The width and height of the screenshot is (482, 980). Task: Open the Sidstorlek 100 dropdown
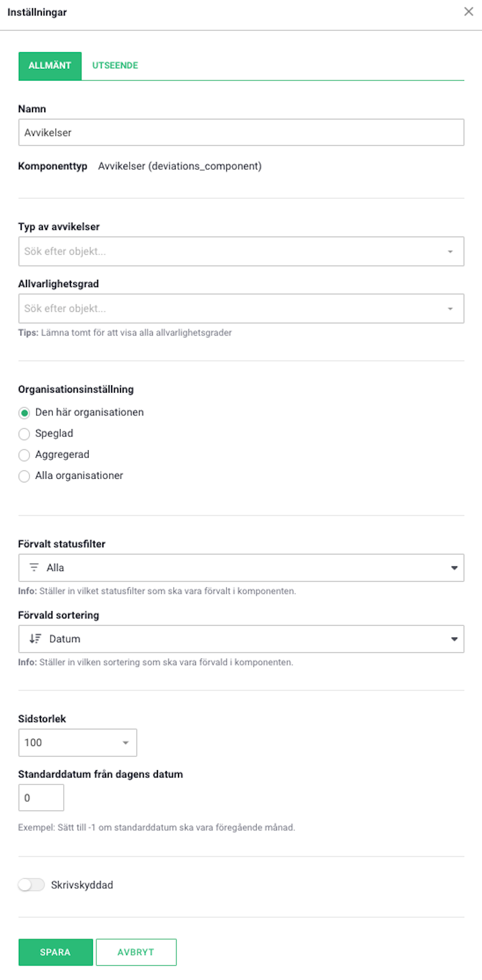pyautogui.click(x=78, y=743)
